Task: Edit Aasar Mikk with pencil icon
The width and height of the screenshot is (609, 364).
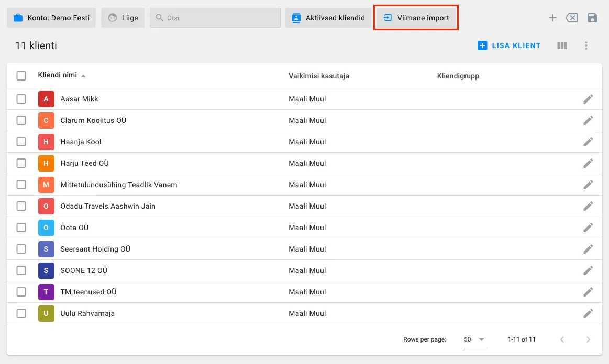Action: [x=588, y=99]
